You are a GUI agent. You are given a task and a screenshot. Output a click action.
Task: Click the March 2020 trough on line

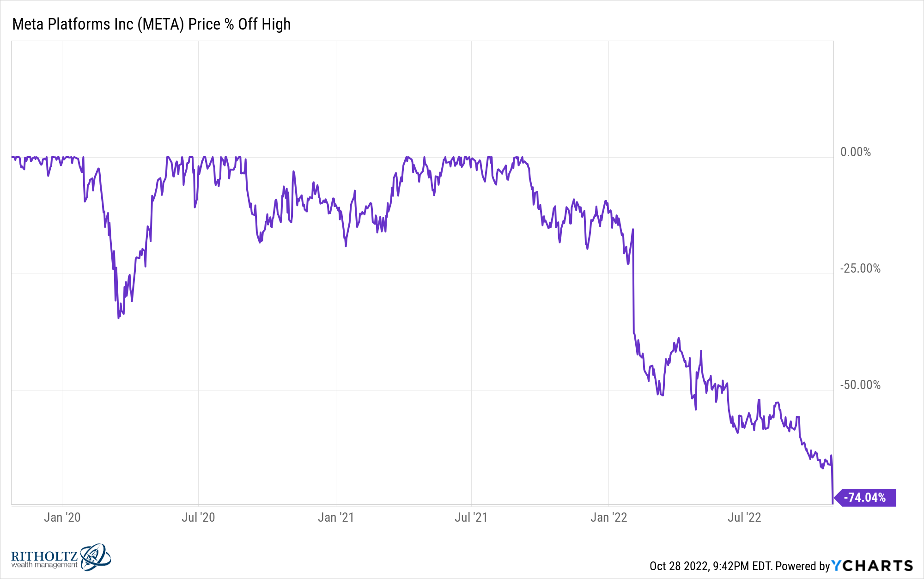tap(118, 318)
